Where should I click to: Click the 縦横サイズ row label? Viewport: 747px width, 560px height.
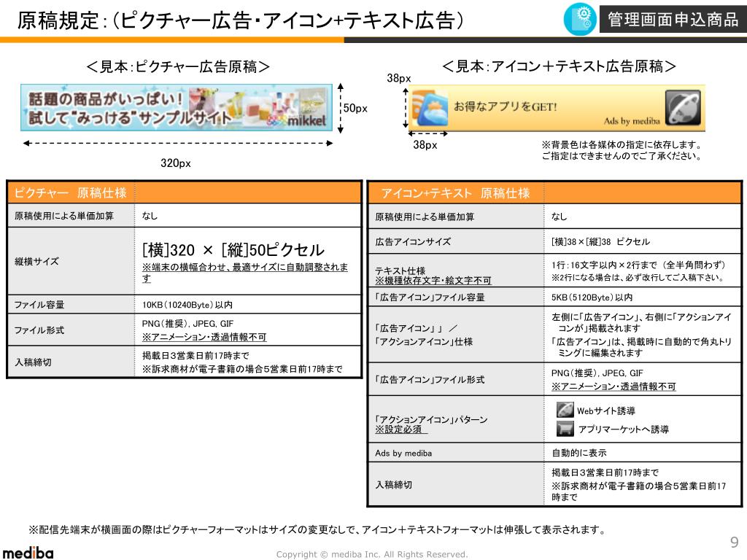tap(36, 262)
